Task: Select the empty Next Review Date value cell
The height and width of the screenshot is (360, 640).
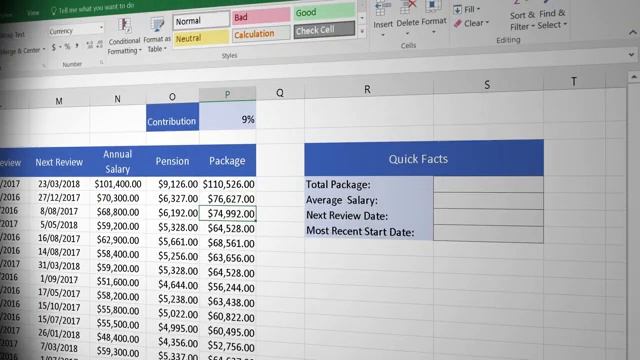Action: click(488, 218)
